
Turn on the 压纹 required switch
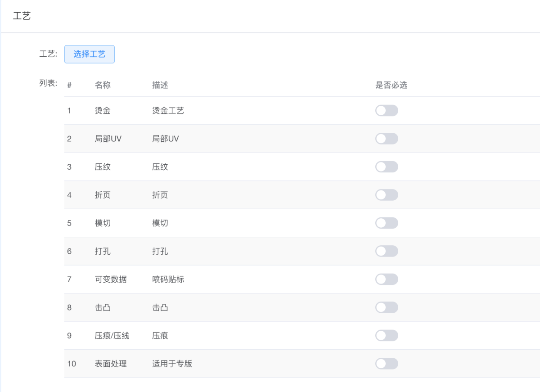coord(387,167)
